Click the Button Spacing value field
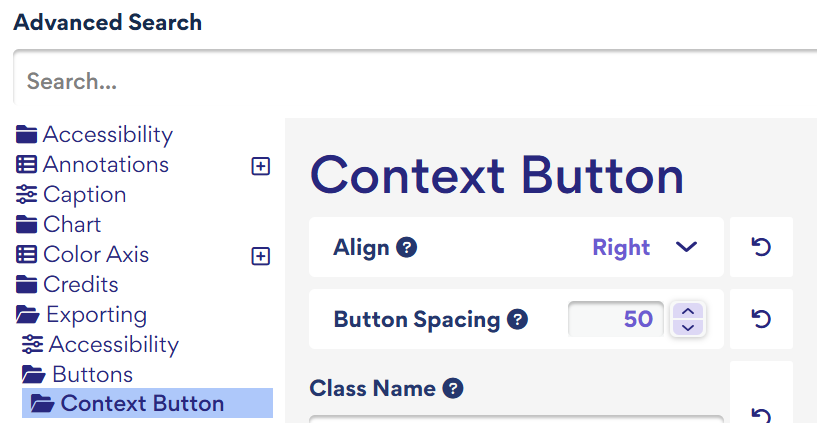817x423 pixels. pyautogui.click(x=616, y=319)
